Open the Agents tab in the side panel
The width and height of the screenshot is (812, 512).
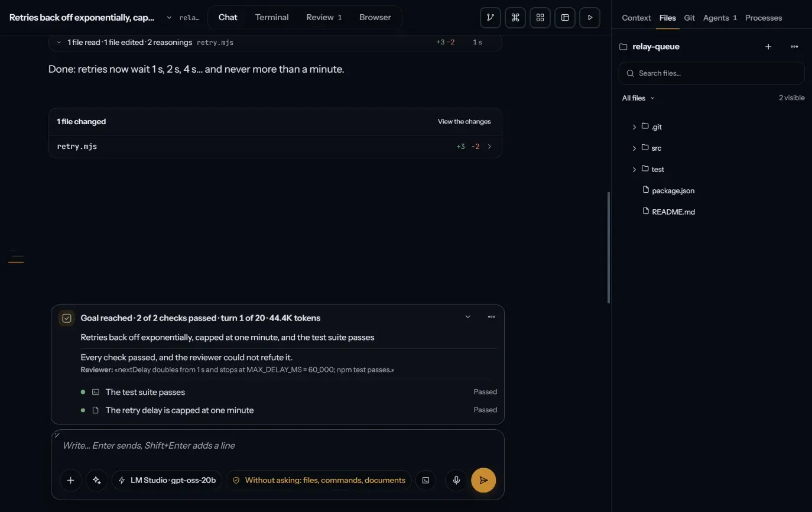coord(720,18)
